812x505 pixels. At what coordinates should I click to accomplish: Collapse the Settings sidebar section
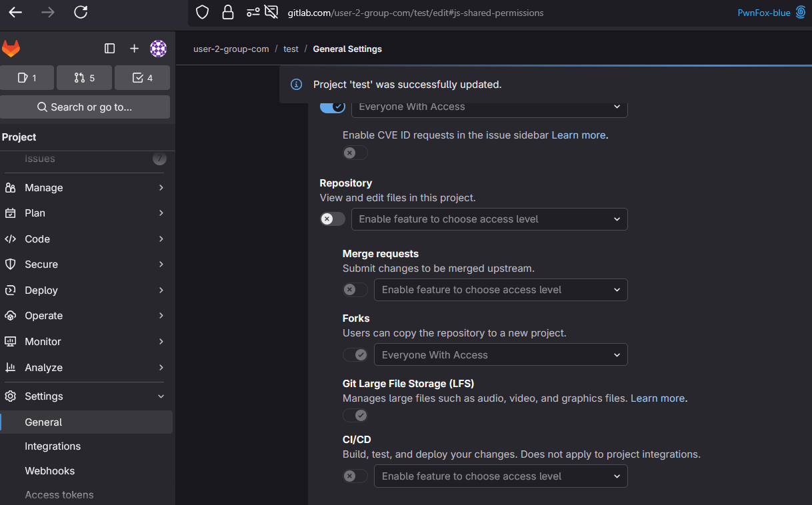[85, 396]
